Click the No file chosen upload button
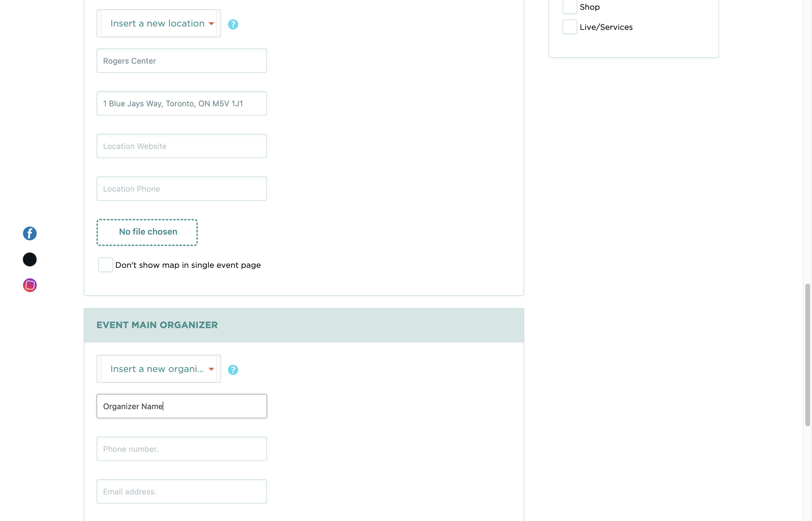 point(147,232)
